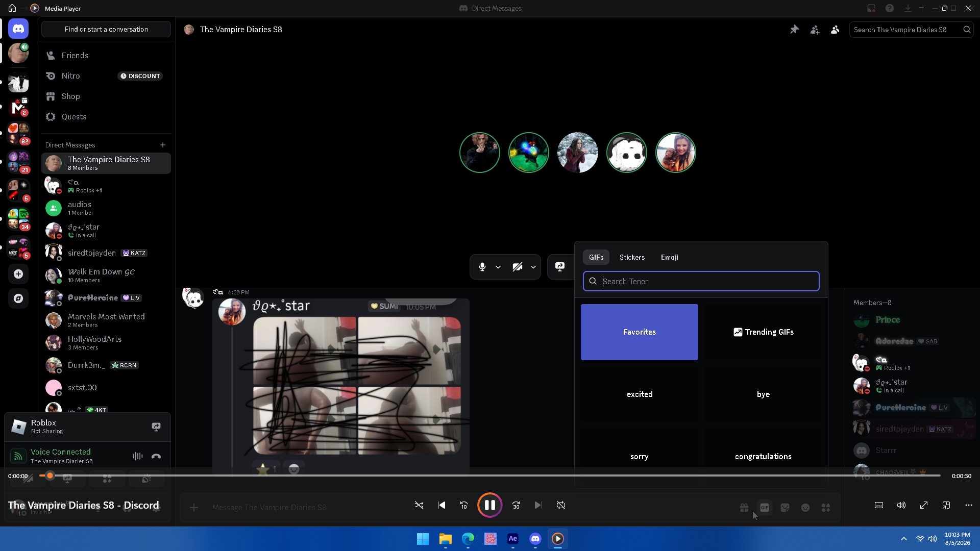Open the bye GIF category
Image resolution: width=980 pixels, height=551 pixels.
(x=764, y=394)
